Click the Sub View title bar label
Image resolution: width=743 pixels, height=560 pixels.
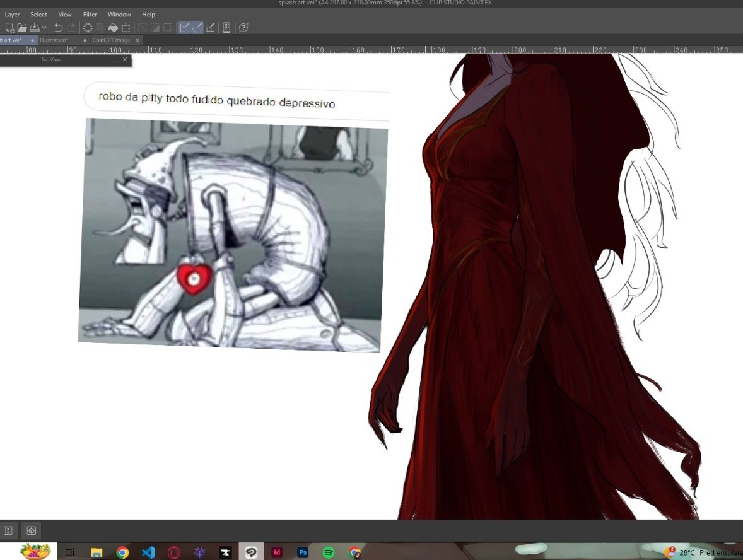click(x=50, y=60)
